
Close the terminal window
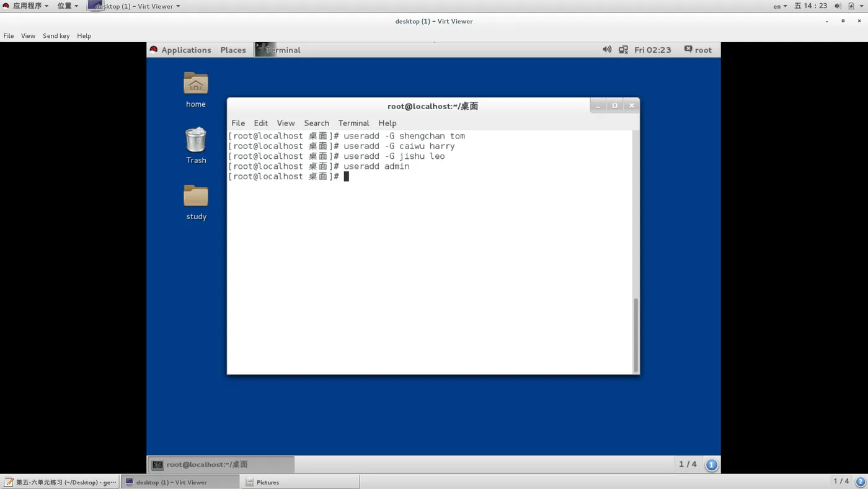631,105
